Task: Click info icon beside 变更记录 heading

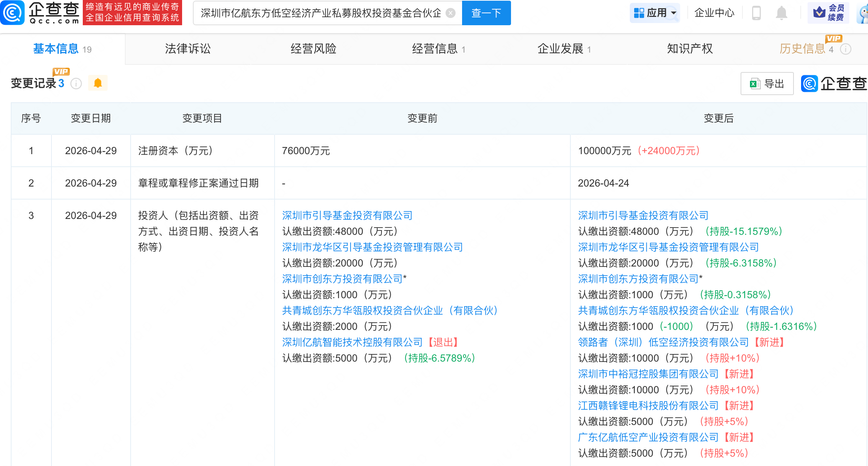Action: pos(76,84)
